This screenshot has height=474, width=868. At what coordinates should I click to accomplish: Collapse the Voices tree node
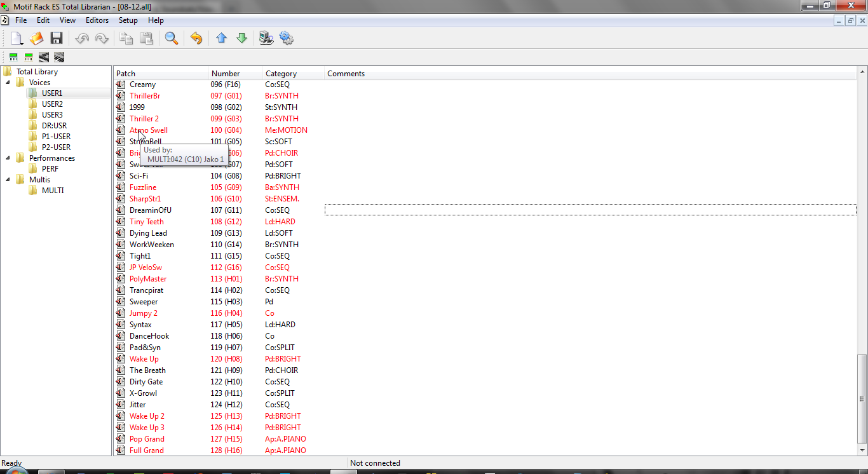coord(8,83)
